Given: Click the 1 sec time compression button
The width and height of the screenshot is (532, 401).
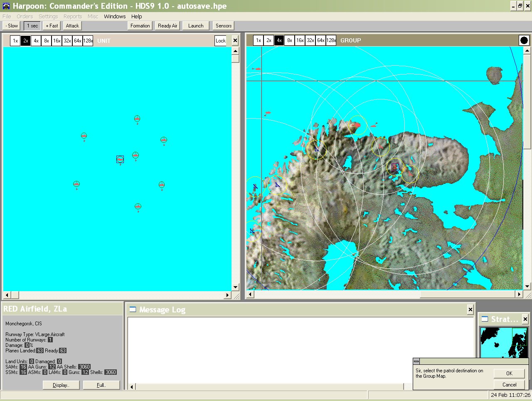Looking at the screenshot, I should (32, 26).
